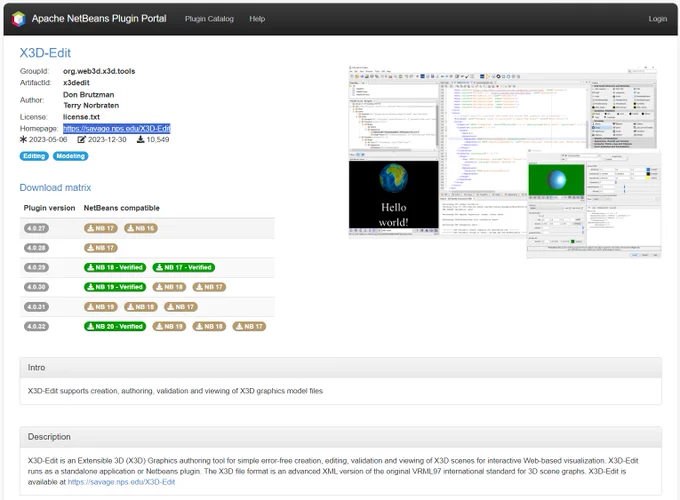Open the license.txt link
The image size is (680, 500).
[81, 117]
